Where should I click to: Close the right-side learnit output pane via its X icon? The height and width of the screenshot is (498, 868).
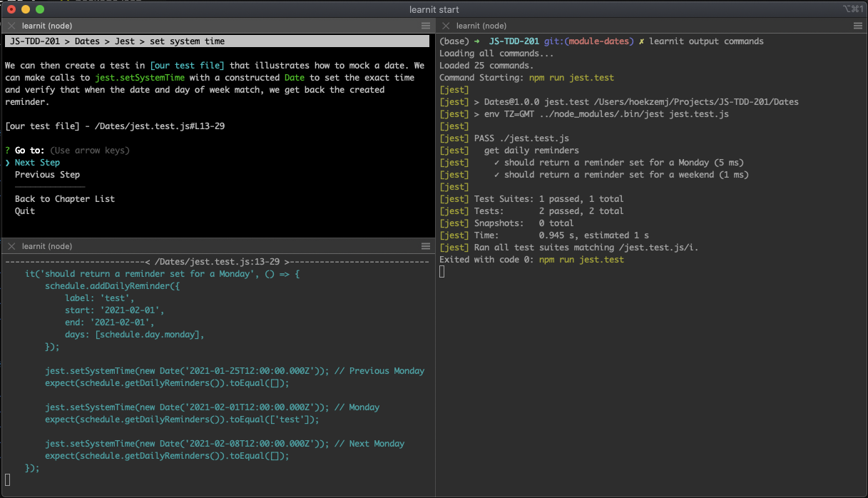446,26
